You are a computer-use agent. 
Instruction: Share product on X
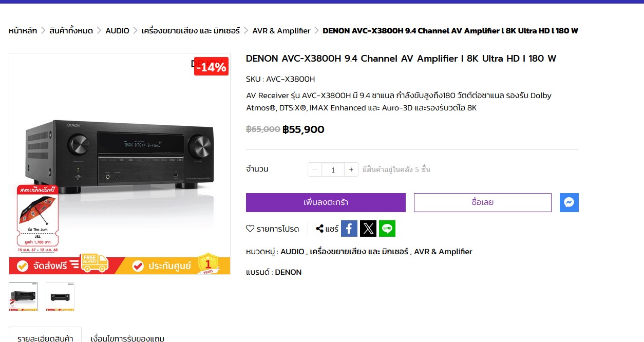[368, 229]
